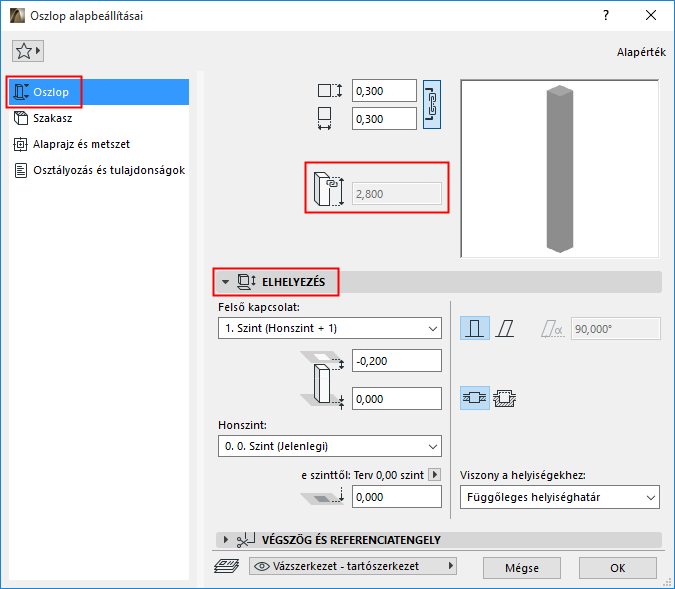Click the Alaprajz és metszet icon

pos(21,144)
